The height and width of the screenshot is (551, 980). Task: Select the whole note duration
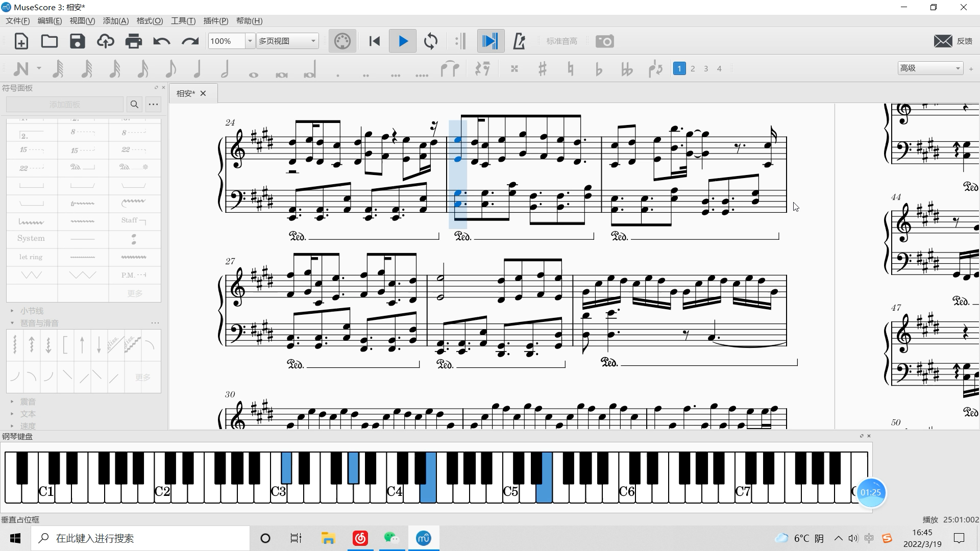click(x=253, y=74)
